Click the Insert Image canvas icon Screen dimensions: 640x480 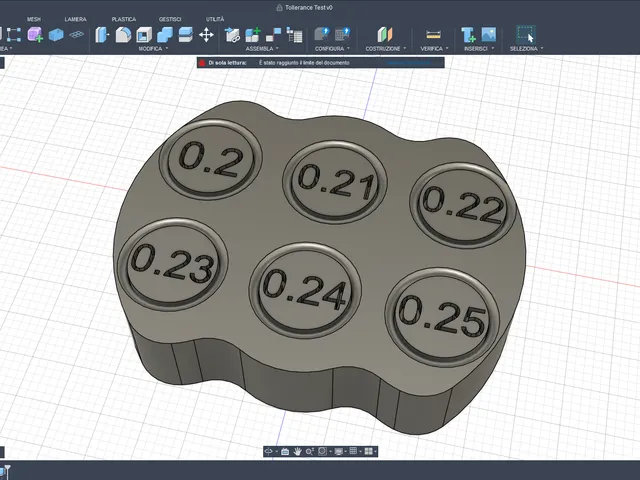489,34
